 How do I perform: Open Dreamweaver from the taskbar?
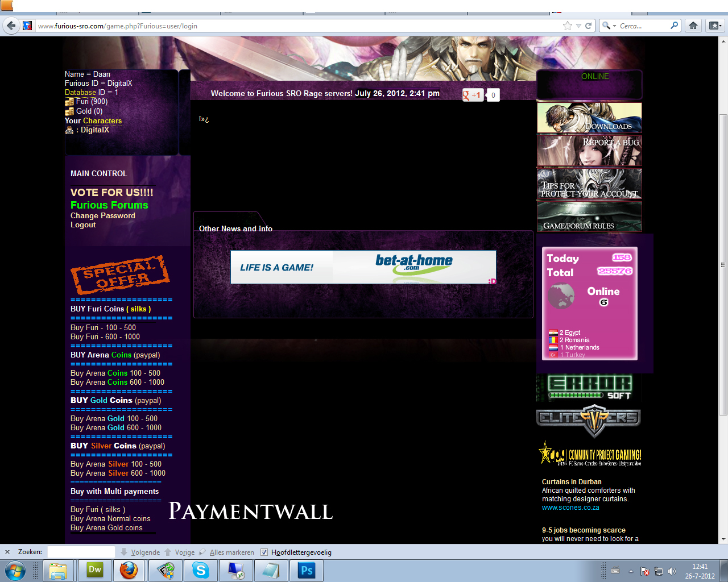[94, 571]
